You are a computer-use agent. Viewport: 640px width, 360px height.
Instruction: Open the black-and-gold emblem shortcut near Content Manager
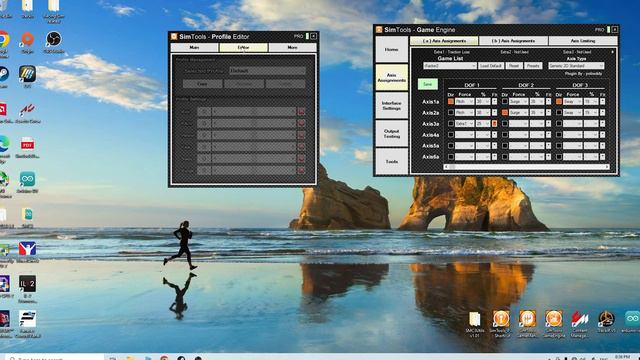[606, 319]
